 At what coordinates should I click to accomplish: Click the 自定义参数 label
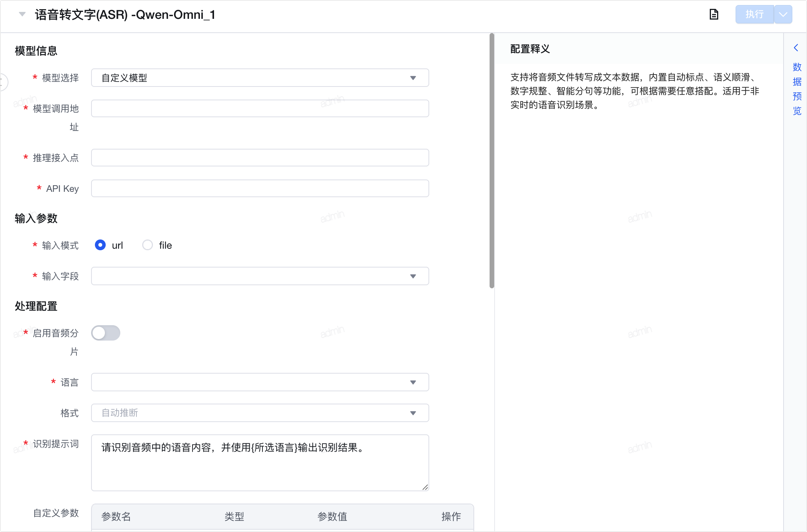click(56, 513)
